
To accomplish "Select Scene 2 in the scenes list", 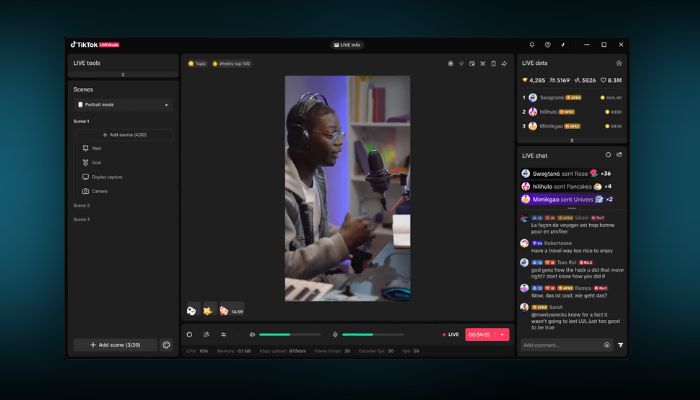I will coord(82,205).
